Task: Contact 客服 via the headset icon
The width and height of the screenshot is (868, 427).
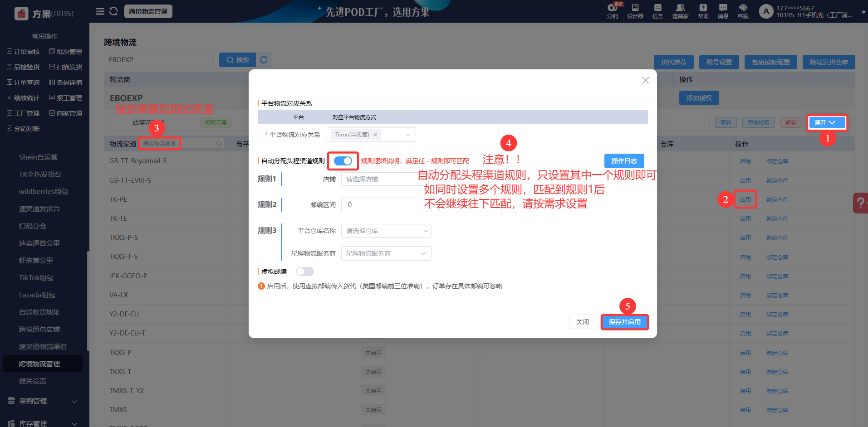Action: [743, 11]
